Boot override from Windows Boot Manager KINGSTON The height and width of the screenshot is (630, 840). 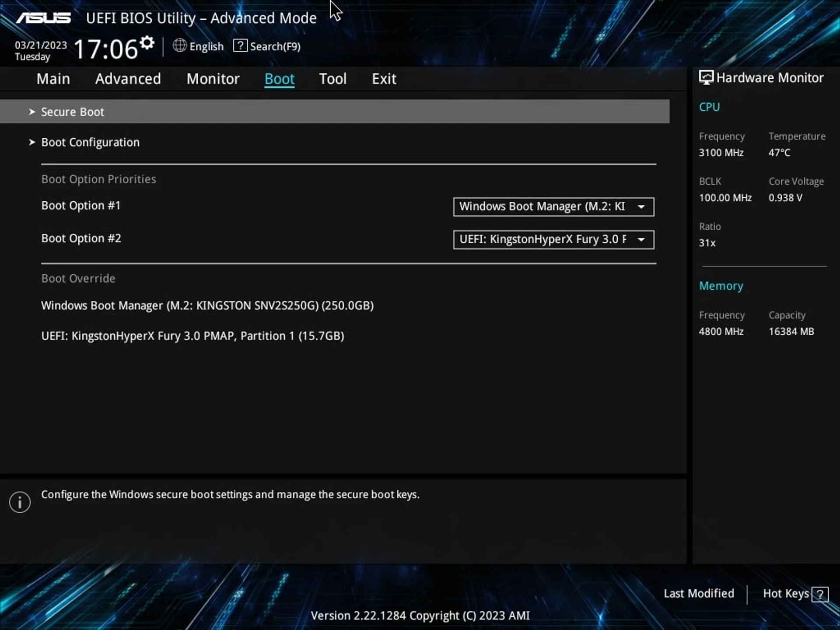(x=207, y=305)
